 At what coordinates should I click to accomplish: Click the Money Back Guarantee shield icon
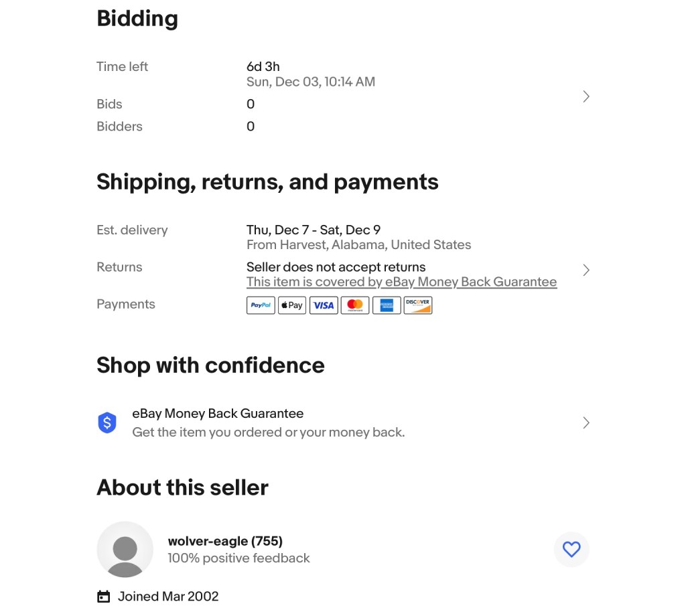point(107,422)
